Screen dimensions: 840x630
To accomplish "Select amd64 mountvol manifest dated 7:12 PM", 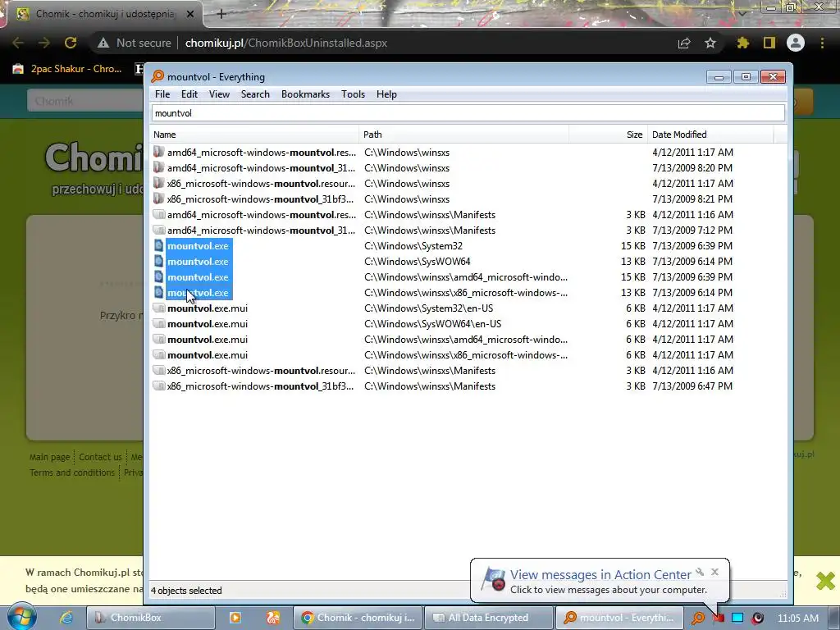I will coord(261,231).
